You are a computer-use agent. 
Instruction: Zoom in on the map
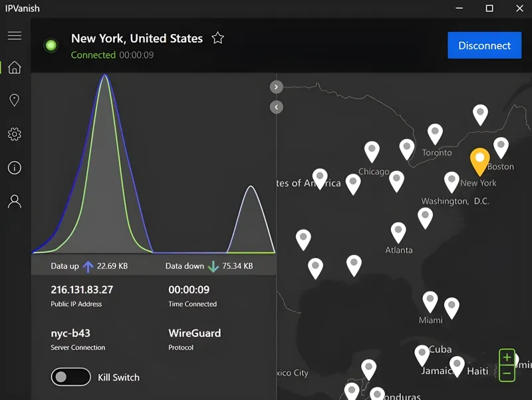click(507, 357)
